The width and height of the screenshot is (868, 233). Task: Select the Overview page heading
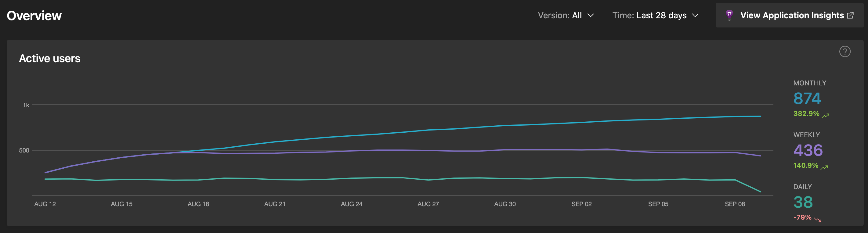click(34, 15)
